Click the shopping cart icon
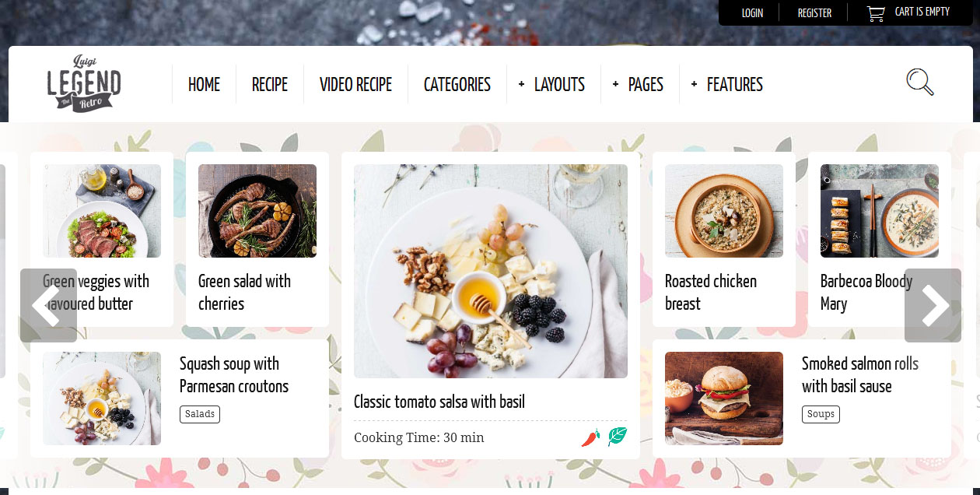This screenshot has height=495, width=980. coord(876,13)
